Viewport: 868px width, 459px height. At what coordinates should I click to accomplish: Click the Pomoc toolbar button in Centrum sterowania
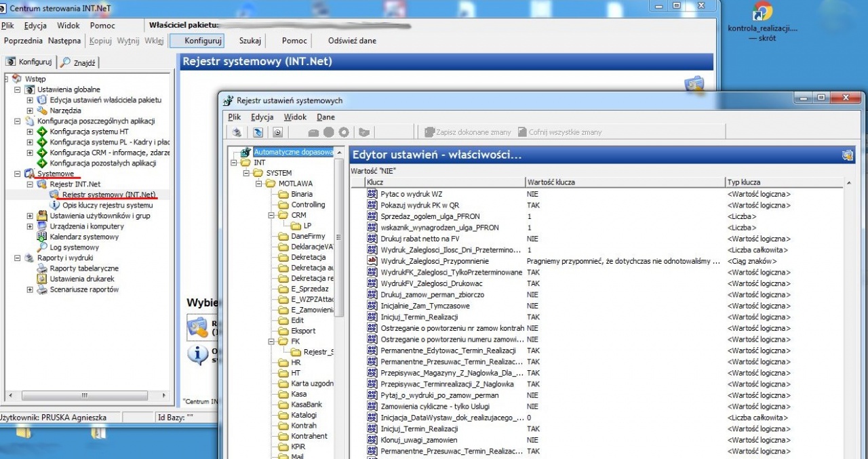pos(294,41)
